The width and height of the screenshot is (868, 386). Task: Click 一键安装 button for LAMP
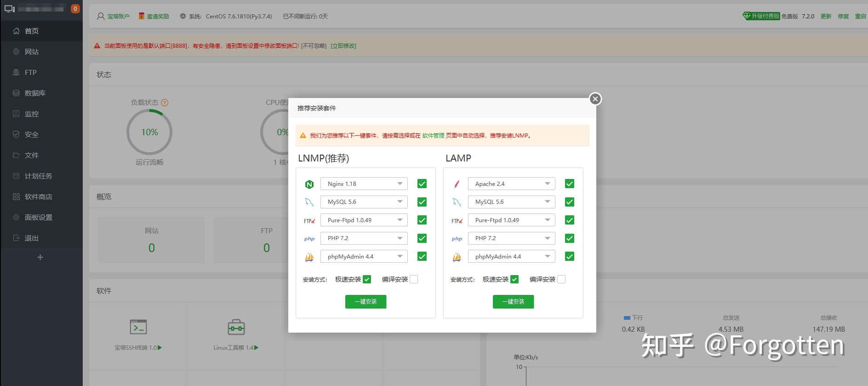coord(514,302)
